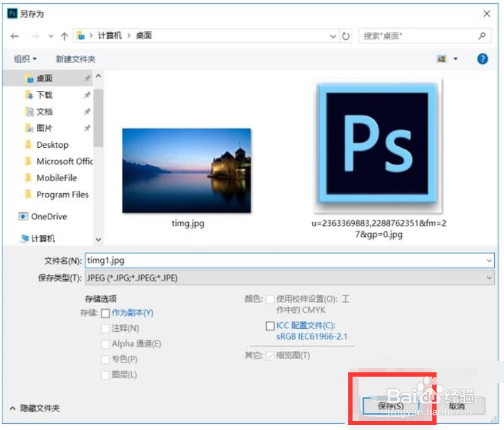This screenshot has width=504, height=430.
Task: Click sidebar scroll down arrow
Action: [98, 239]
